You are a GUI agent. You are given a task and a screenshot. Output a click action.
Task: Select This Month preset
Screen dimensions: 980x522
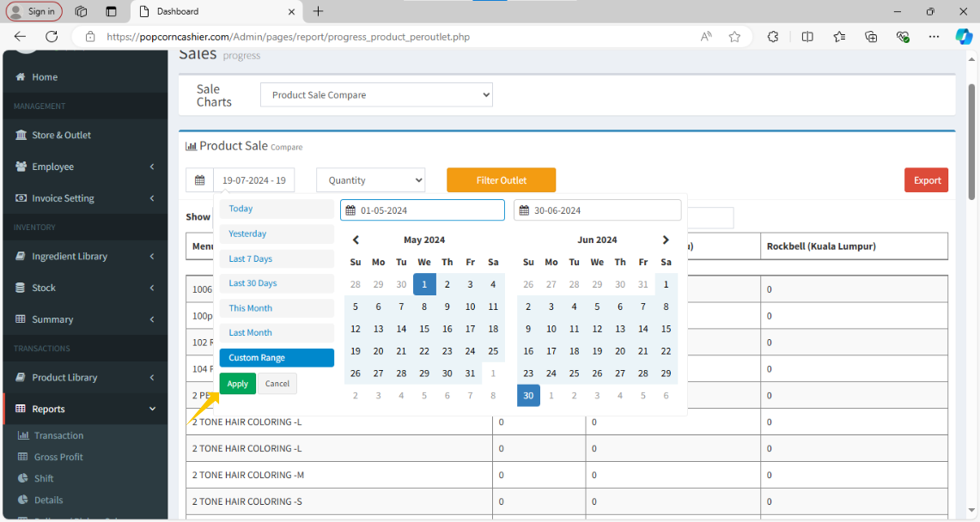277,308
